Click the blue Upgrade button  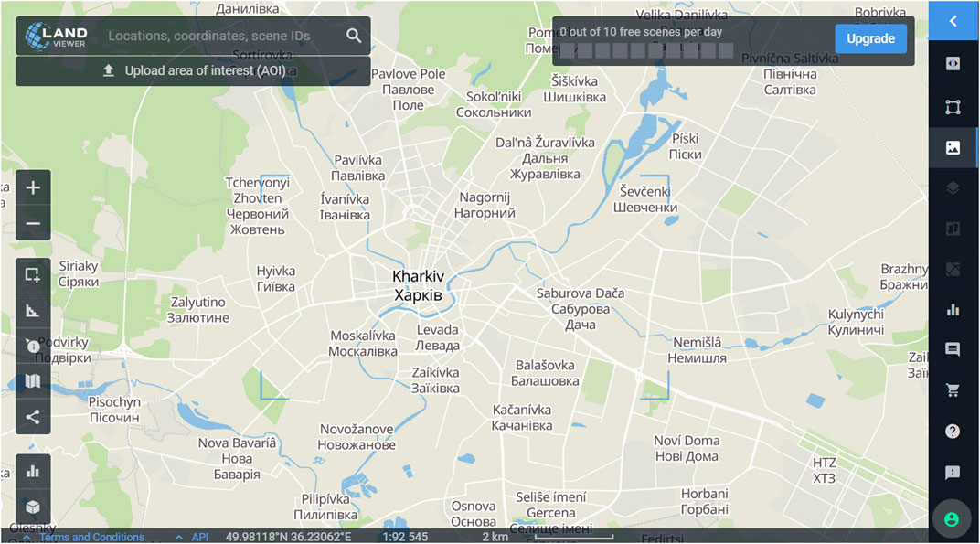pos(870,38)
